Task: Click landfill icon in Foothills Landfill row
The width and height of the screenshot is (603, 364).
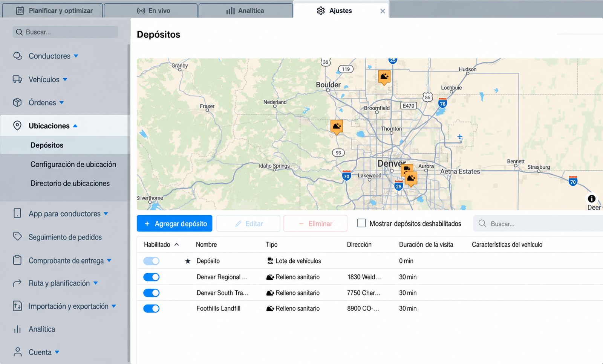Action: pyautogui.click(x=270, y=309)
